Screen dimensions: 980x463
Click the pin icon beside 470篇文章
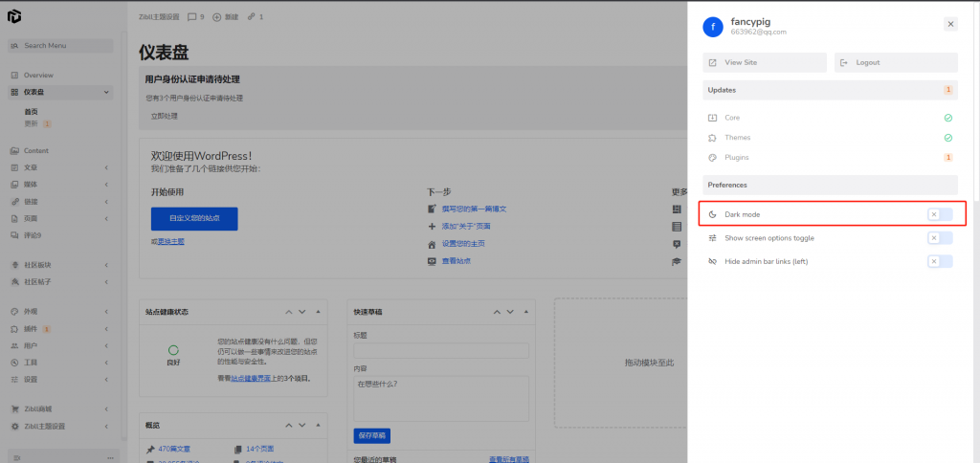pyautogui.click(x=150, y=450)
